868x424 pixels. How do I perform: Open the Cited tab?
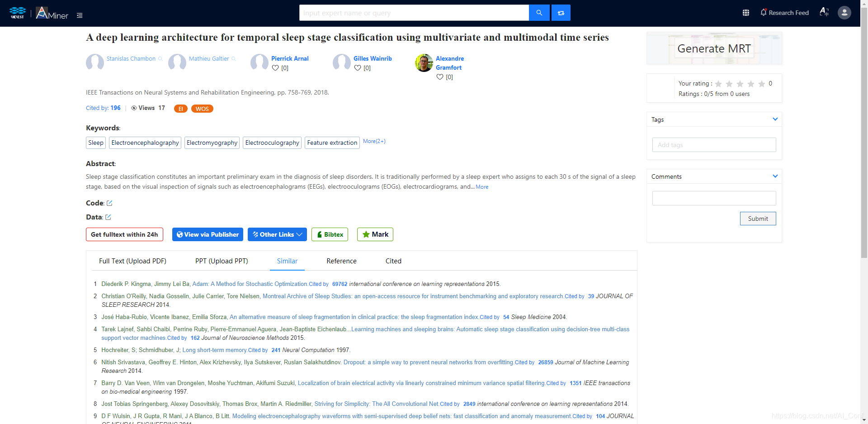pyautogui.click(x=393, y=261)
